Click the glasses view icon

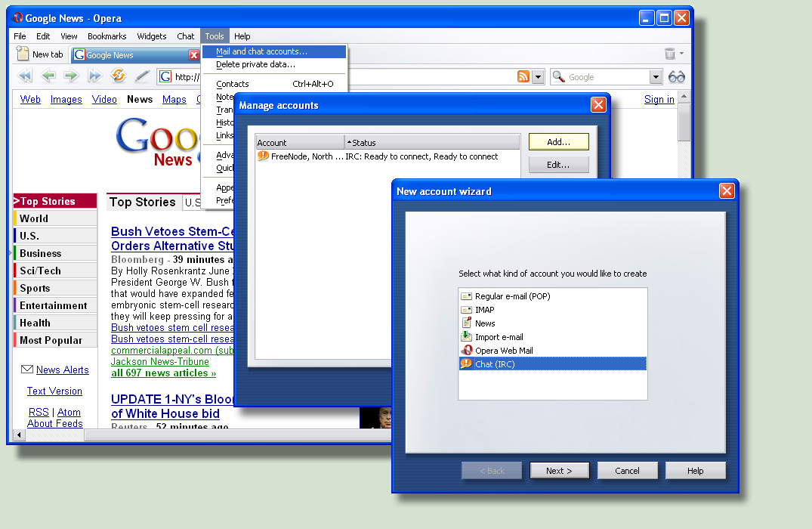676,76
